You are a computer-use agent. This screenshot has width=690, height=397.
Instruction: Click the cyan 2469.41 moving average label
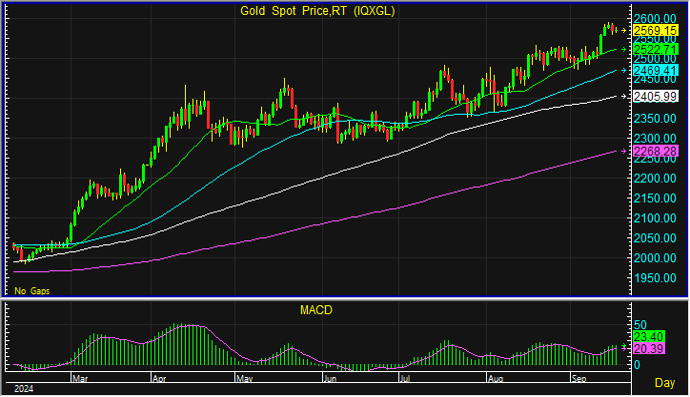coord(655,70)
